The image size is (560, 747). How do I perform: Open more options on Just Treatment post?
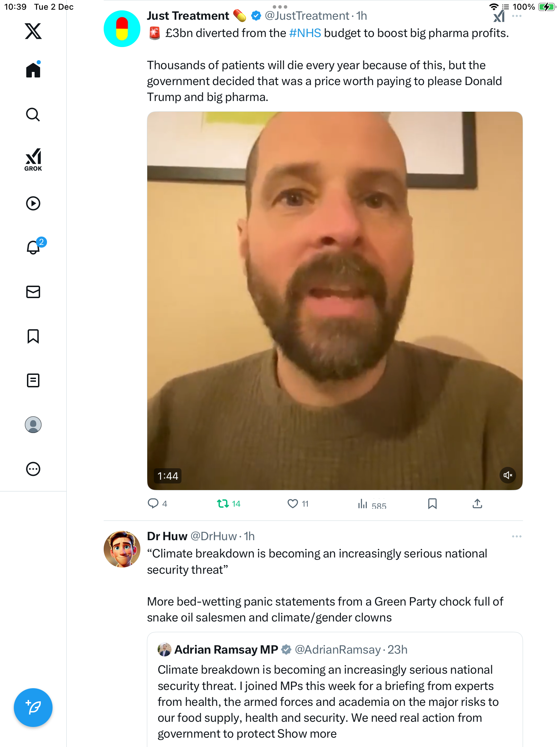click(x=516, y=16)
